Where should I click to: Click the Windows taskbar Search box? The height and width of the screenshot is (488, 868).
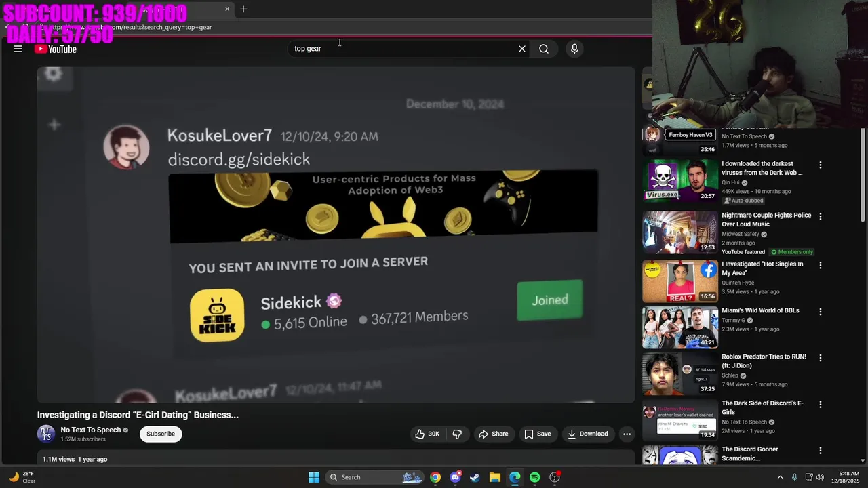pyautogui.click(x=376, y=477)
